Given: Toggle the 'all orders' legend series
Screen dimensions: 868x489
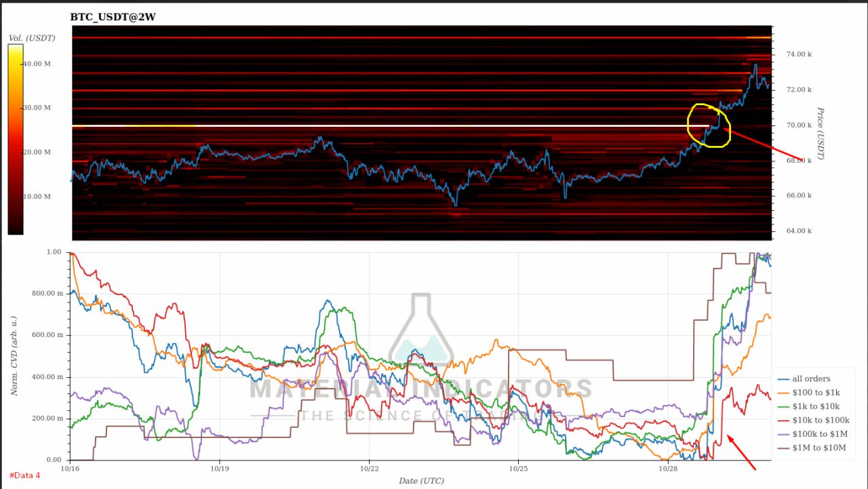Looking at the screenshot, I should coord(811,378).
